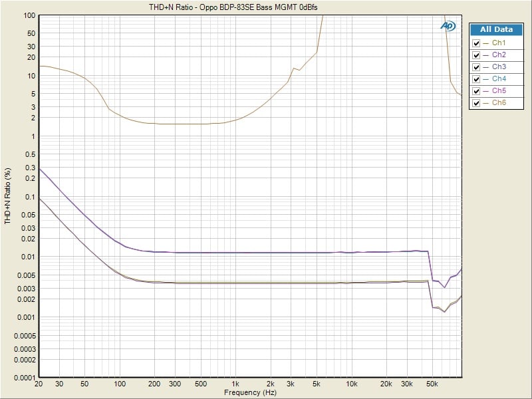The height and width of the screenshot is (399, 532).
Task: Click the upper tan curve at 1k
Action: click(235, 120)
